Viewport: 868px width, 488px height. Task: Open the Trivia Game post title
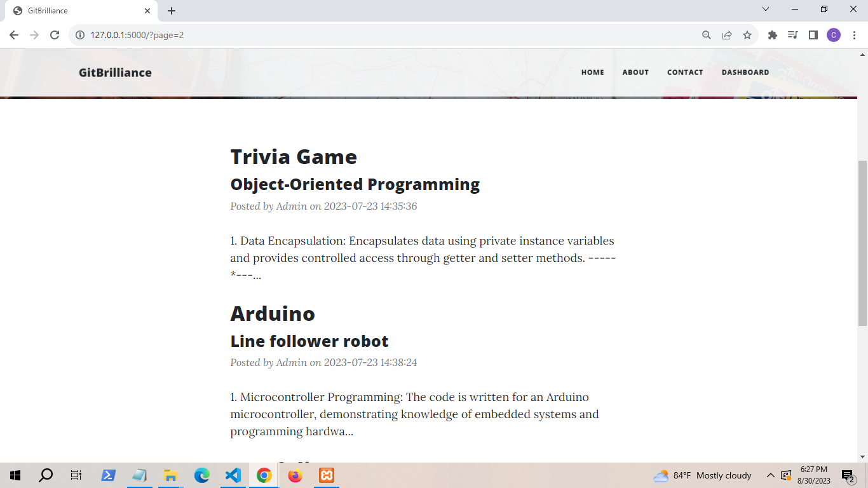pos(294,157)
